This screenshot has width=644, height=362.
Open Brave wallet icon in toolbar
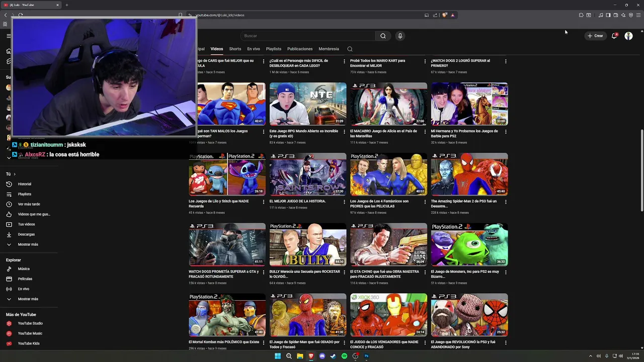point(616,15)
